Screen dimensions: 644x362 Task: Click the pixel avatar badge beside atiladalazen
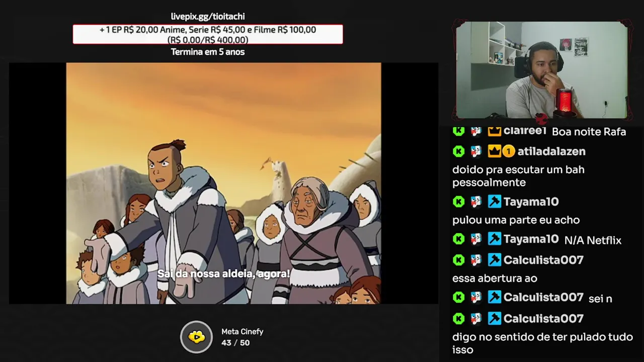coord(476,151)
